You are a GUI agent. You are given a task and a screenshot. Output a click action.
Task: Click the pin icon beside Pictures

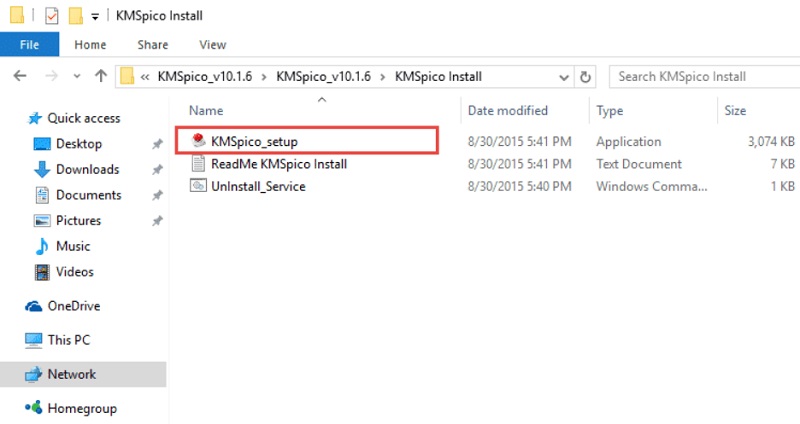pos(157,221)
